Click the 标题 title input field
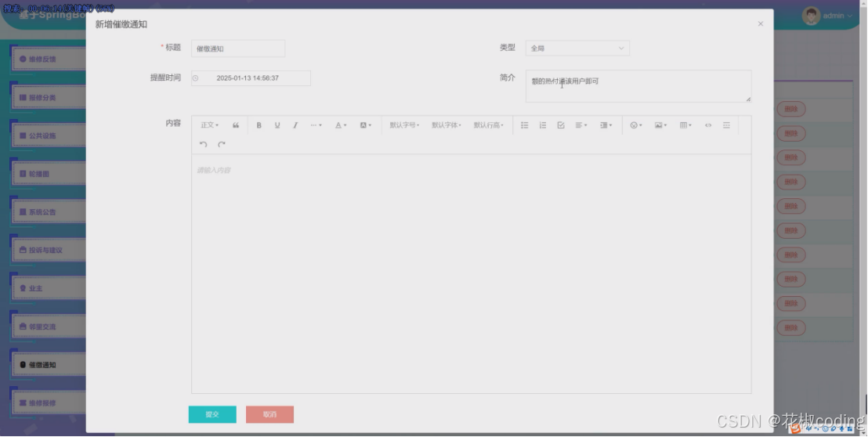868x437 pixels. pyautogui.click(x=238, y=49)
